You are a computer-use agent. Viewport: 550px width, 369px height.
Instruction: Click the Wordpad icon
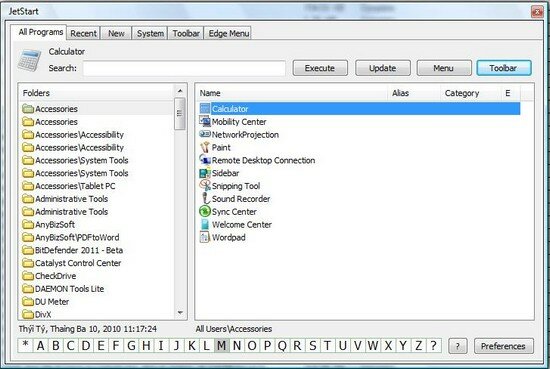204,237
